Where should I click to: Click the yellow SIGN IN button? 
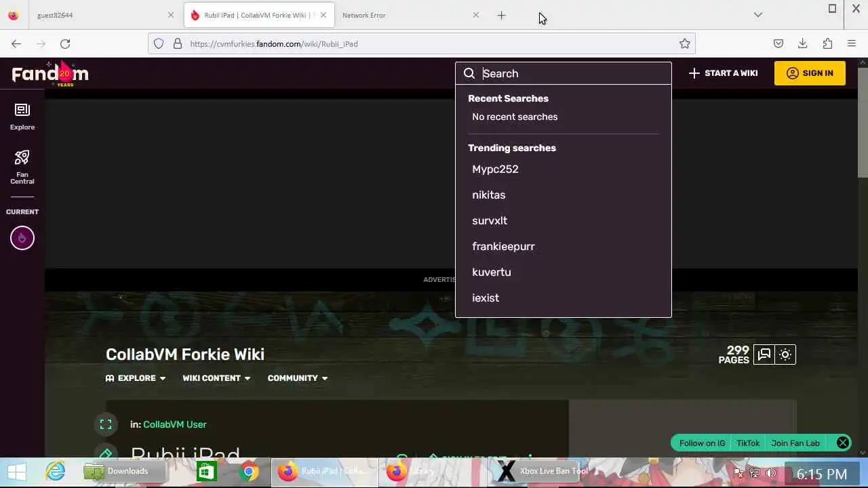coord(810,73)
